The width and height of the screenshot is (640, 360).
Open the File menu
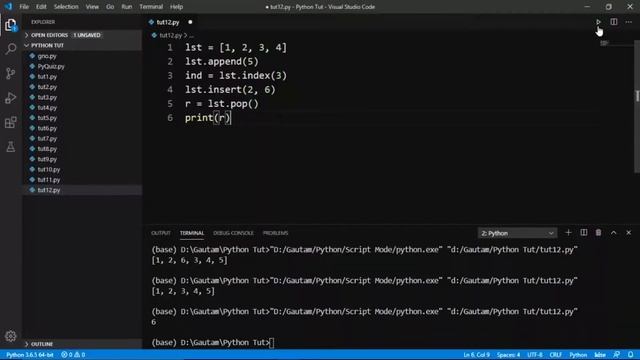(24, 7)
